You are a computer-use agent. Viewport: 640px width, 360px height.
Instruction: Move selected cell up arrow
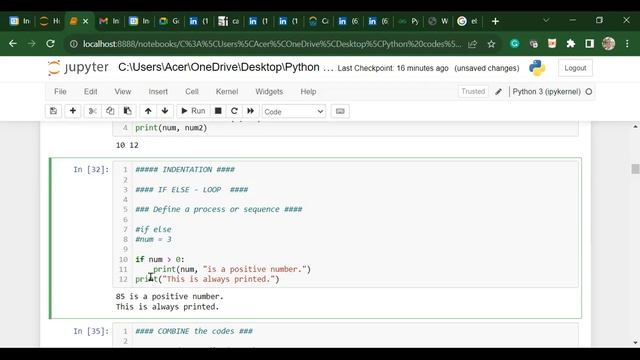point(148,111)
